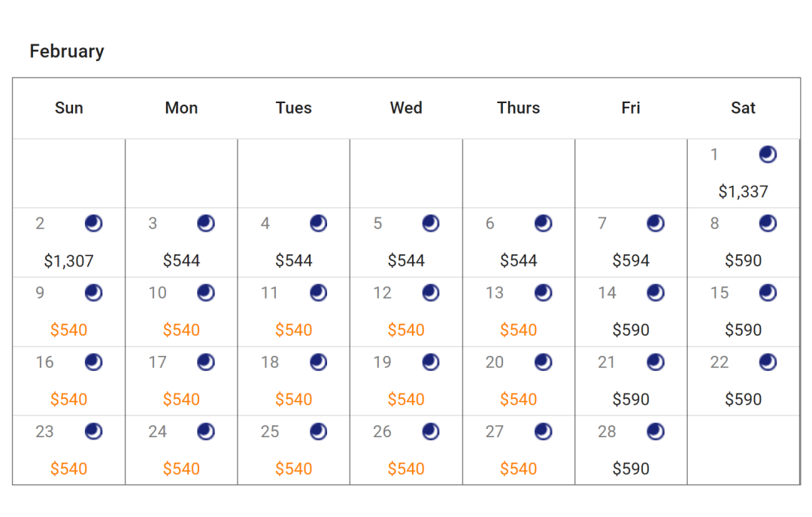Viewport: 812px width, 517px height.
Task: Click the moon icon on February 12
Action: [x=430, y=293]
